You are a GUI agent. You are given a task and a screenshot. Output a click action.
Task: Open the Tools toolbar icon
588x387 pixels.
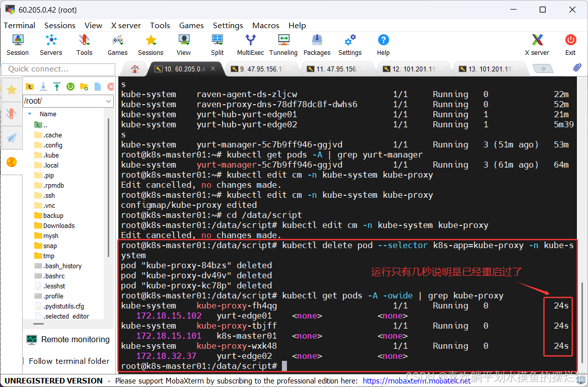(x=84, y=45)
